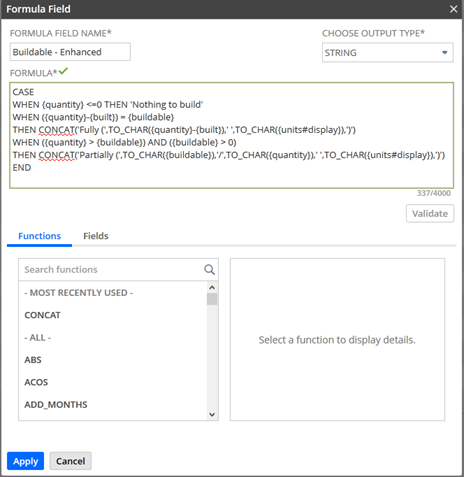
Task: Click the - ALL - list header
Action: [x=38, y=338]
